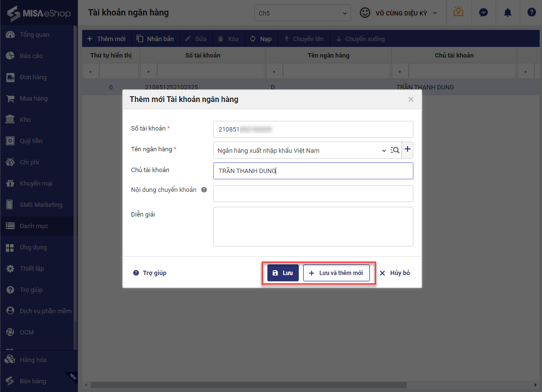Close the Thêm mới Tài khoản ngân hàng dialog
The width and height of the screenshot is (542, 392).
coord(410,99)
